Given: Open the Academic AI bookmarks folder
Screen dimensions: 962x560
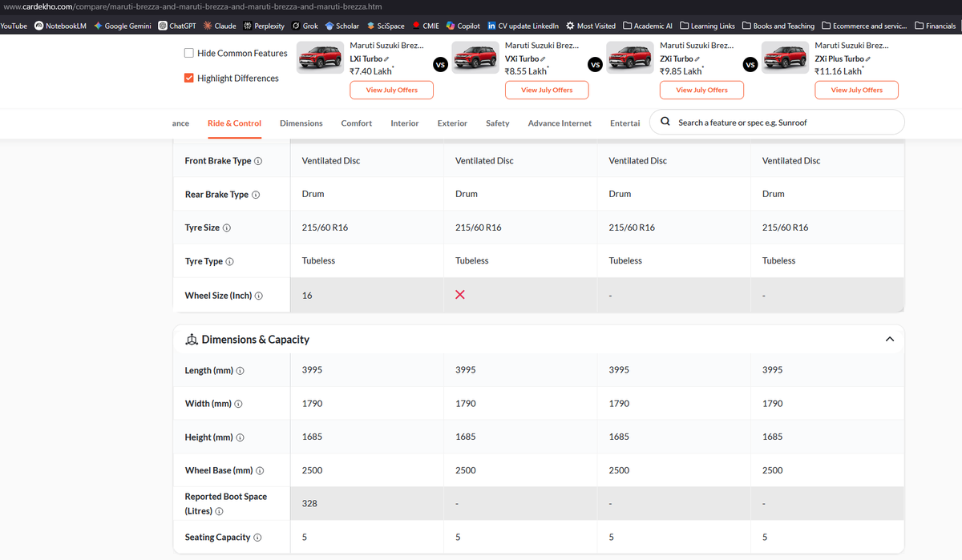Looking at the screenshot, I should (647, 26).
